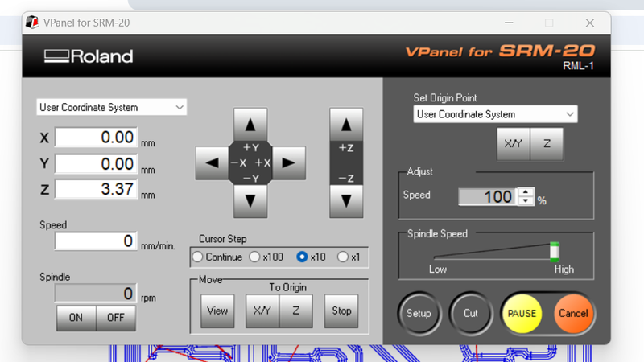This screenshot has height=362, width=644.
Task: Close the VPanel window
Action: 590,23
